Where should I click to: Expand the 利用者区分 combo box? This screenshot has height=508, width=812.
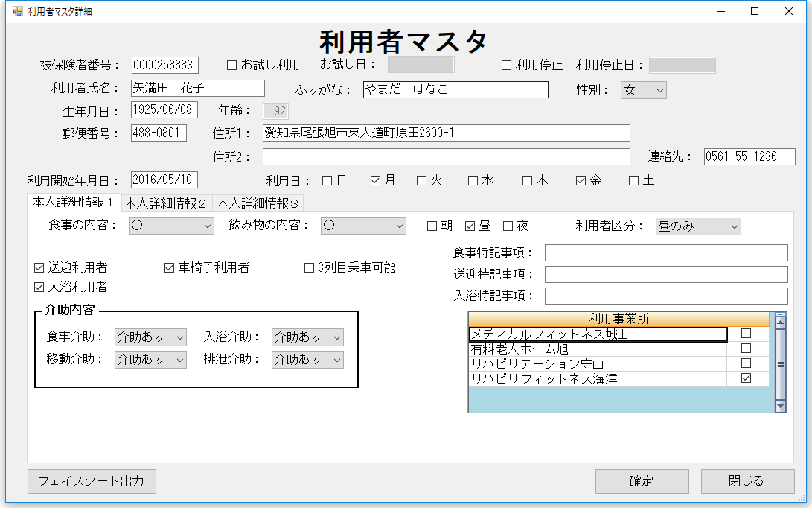pyautogui.click(x=697, y=226)
